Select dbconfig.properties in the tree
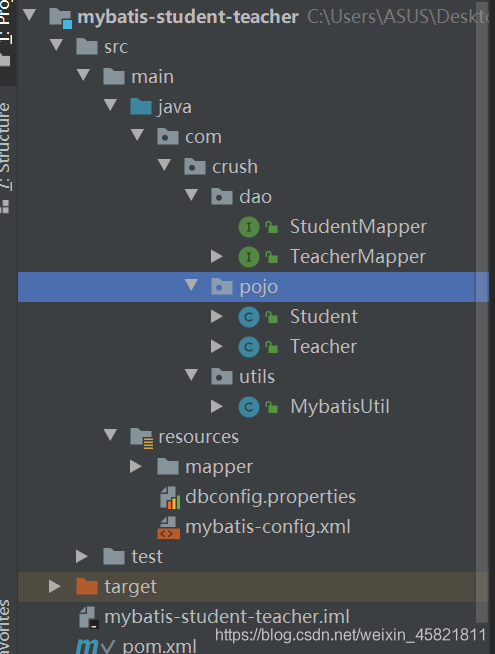 [270, 498]
